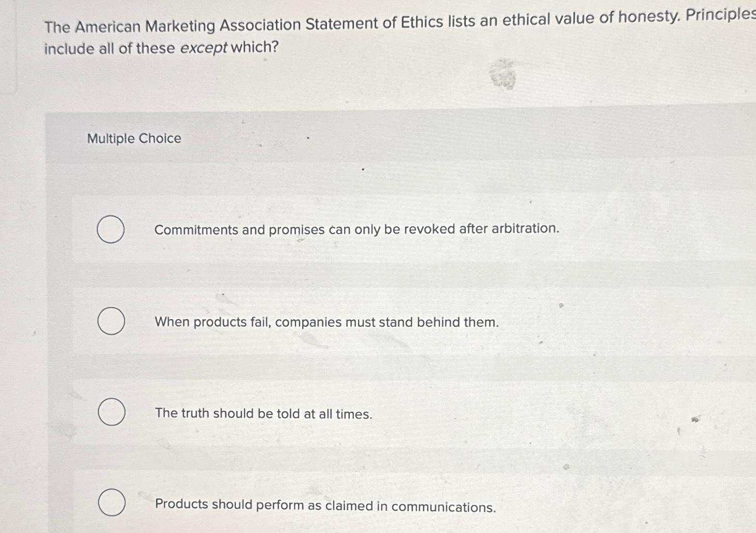Choose the answer mentioning product failure
This screenshot has width=756, height=533.
coord(326,322)
